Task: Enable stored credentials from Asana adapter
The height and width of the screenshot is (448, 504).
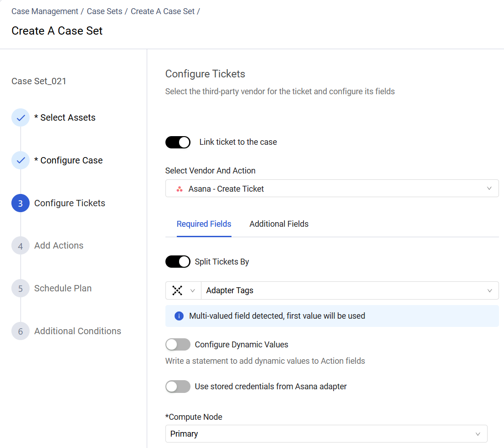Action: click(178, 387)
